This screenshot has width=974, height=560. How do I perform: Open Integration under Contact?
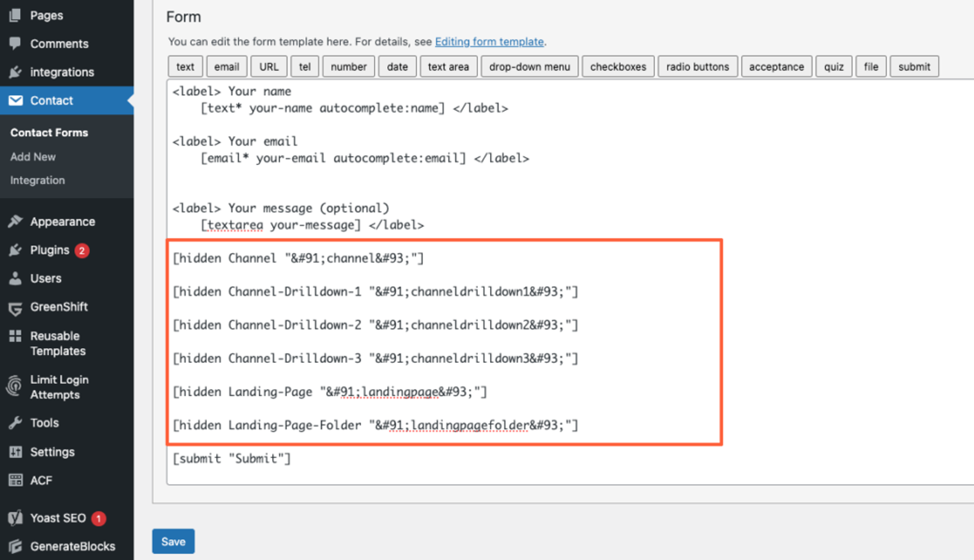pos(37,180)
